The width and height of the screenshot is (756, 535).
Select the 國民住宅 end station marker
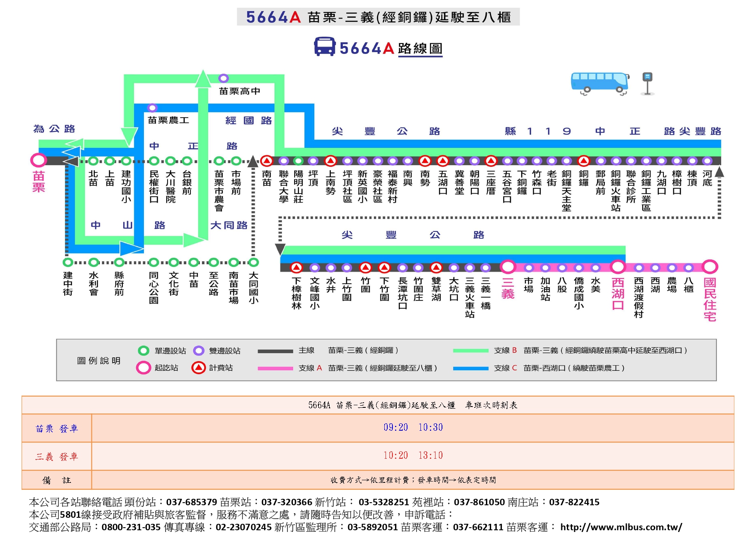pyautogui.click(x=709, y=267)
